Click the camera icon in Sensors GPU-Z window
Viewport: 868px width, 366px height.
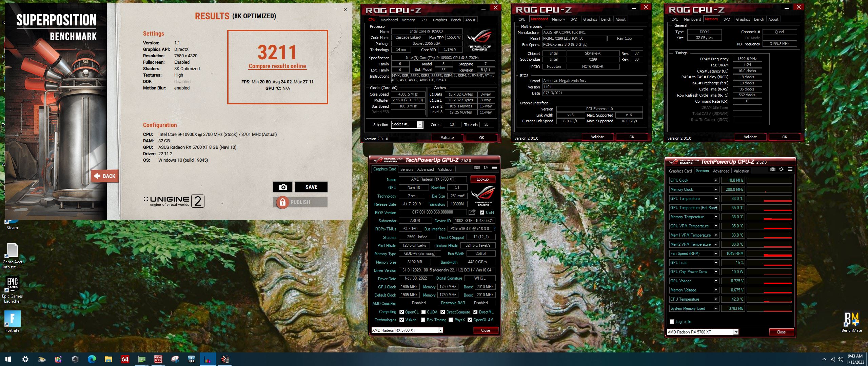[x=772, y=169]
